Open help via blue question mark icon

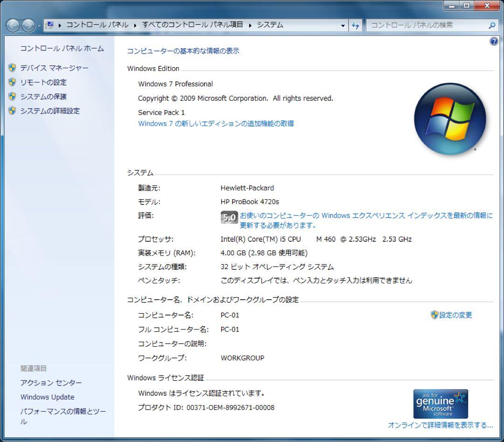[x=494, y=42]
